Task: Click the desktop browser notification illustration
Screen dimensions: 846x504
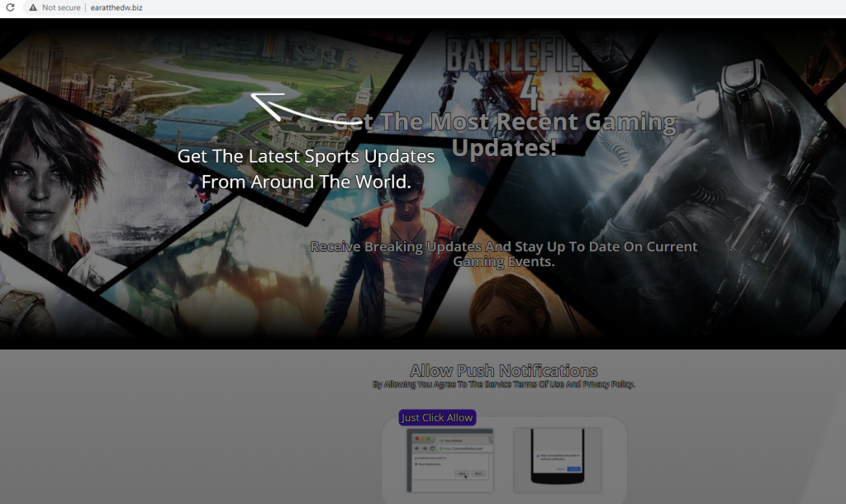Action: [x=449, y=459]
